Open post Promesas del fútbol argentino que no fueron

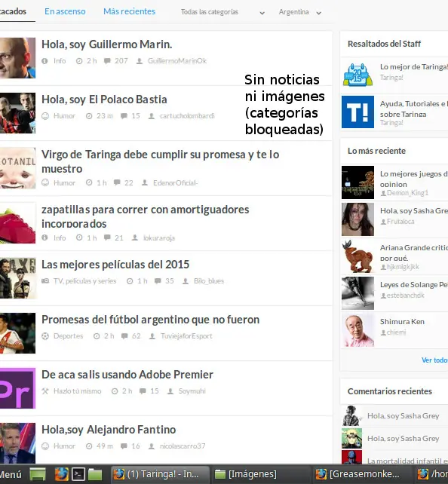click(x=151, y=320)
